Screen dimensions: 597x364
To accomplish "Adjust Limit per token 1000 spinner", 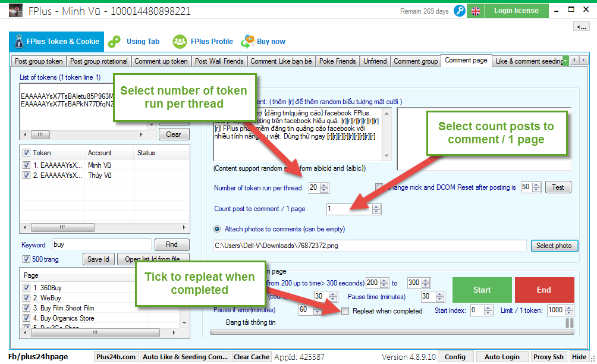I will [x=569, y=310].
